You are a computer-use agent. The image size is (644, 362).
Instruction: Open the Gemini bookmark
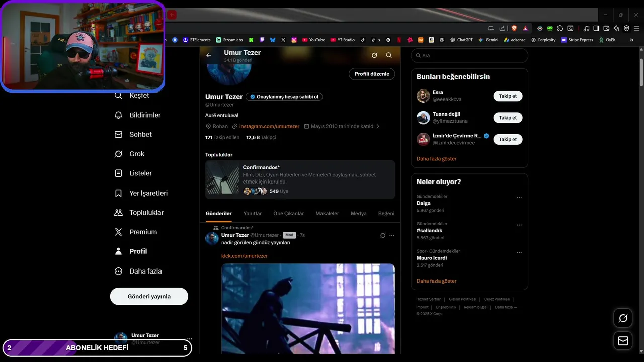(488, 40)
